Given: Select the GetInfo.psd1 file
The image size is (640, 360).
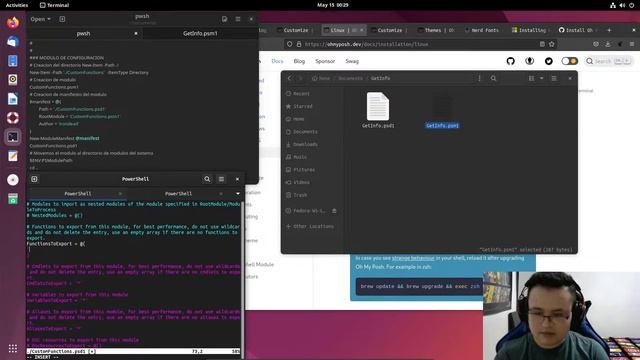Looking at the screenshot, I should (x=378, y=110).
